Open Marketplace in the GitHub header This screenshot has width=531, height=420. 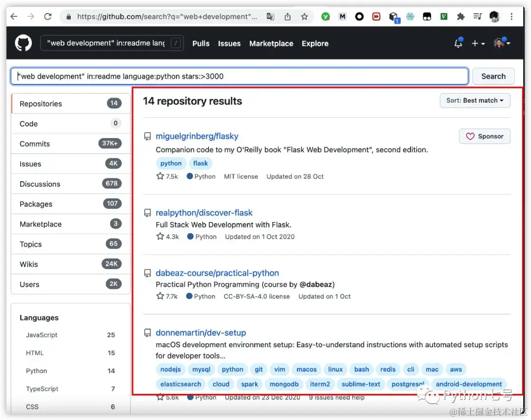pyautogui.click(x=271, y=44)
